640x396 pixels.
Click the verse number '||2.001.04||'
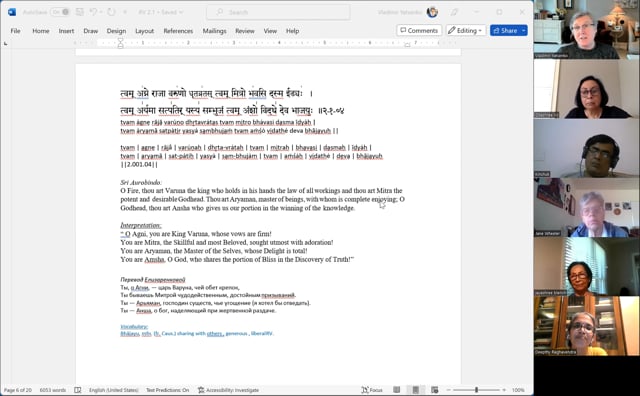(139, 164)
